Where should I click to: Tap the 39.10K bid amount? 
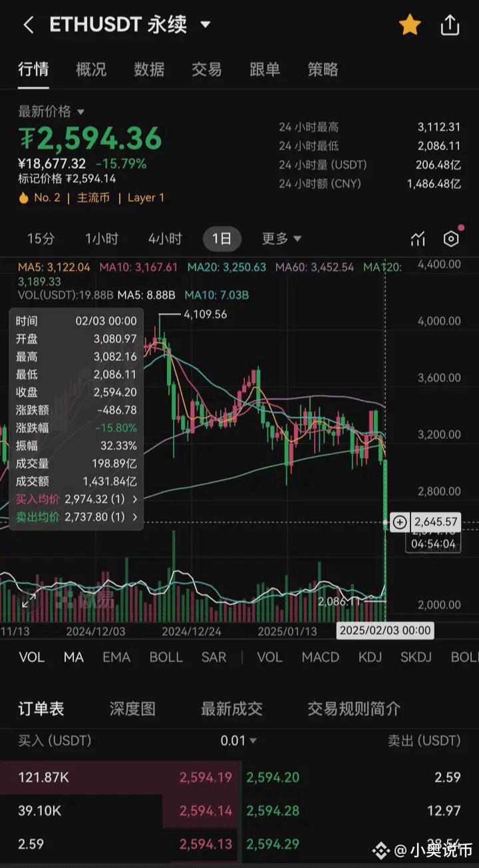click(x=39, y=811)
